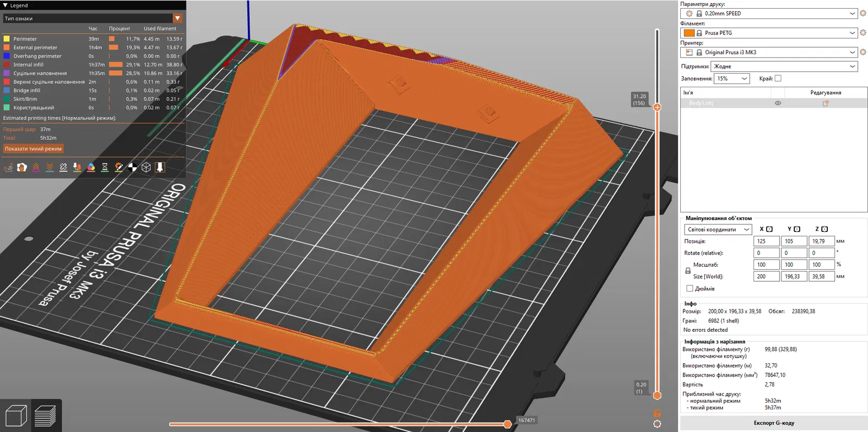
Task: Toggle Skirt/Brim feature visibility
Action: point(7,99)
